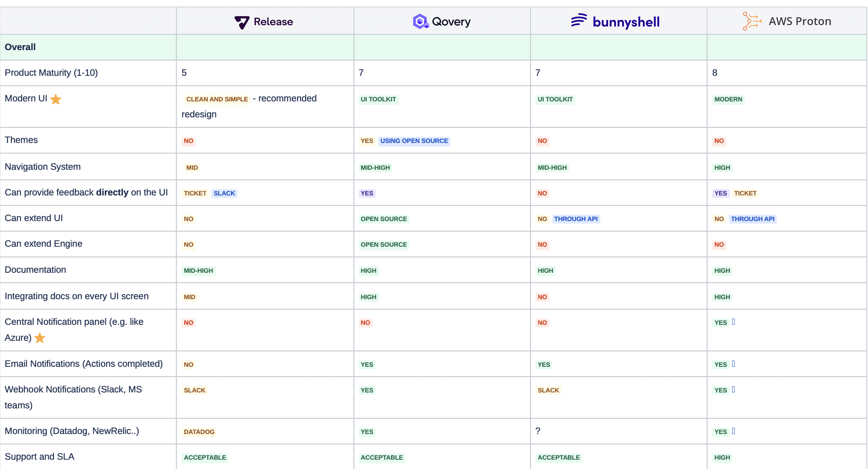The height and width of the screenshot is (469, 868).
Task: Click the star next to Modern UI
Action: pyautogui.click(x=56, y=99)
